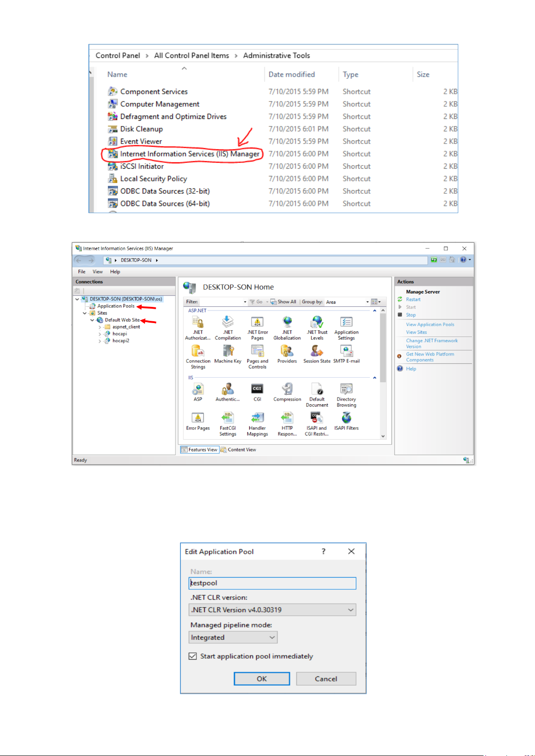The image size is (535, 756).
Task: Open the Managed pipeline mode dropdown
Action: click(233, 637)
